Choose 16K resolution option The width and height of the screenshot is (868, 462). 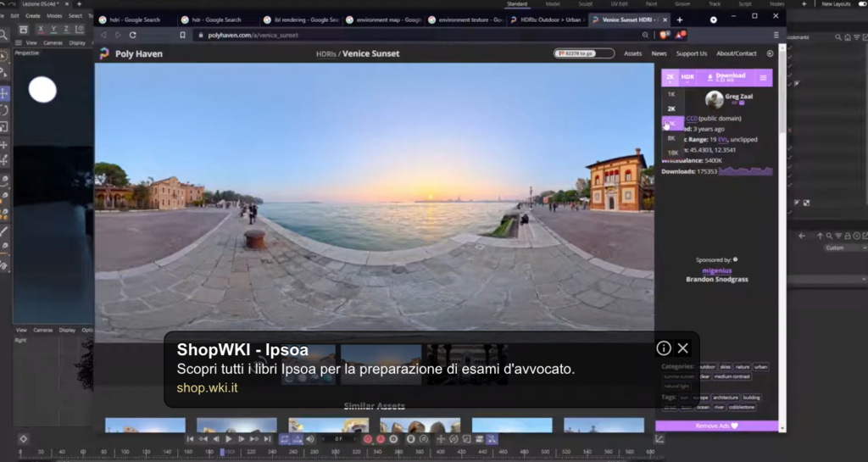click(x=672, y=152)
